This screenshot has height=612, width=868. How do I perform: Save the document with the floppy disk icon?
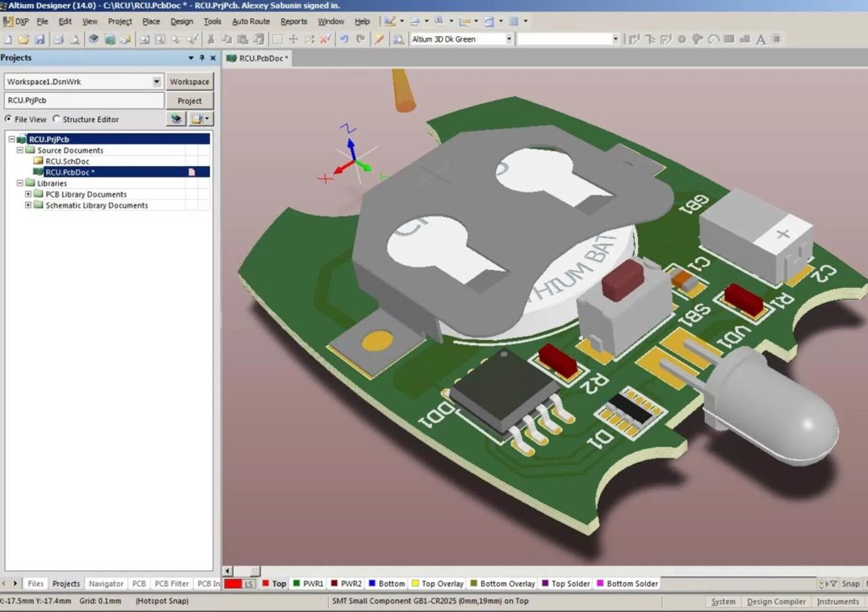(x=39, y=39)
